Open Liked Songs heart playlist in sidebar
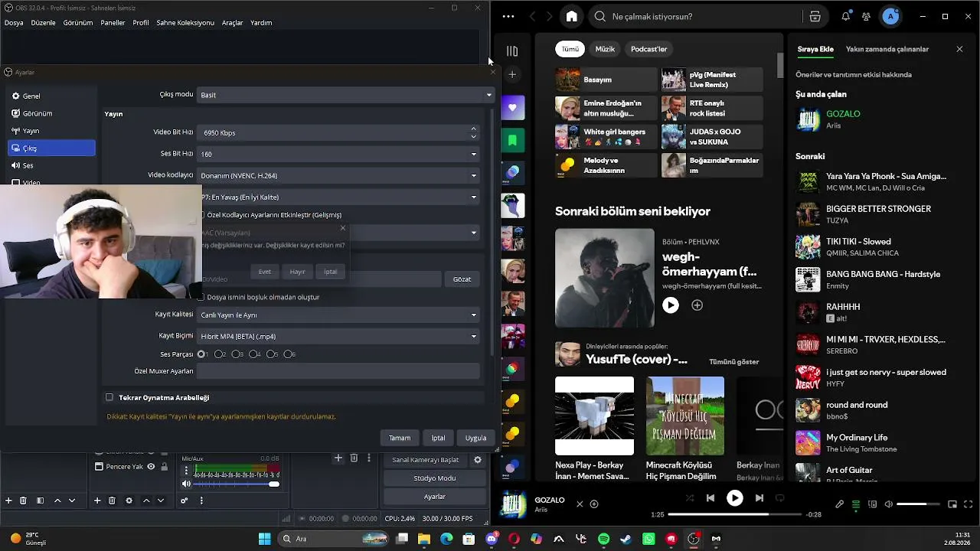Viewport: 980px width, 551px height. coord(512,107)
